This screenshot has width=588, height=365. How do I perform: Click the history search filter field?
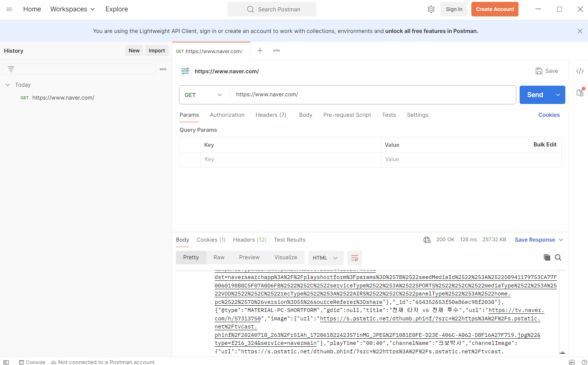point(79,69)
